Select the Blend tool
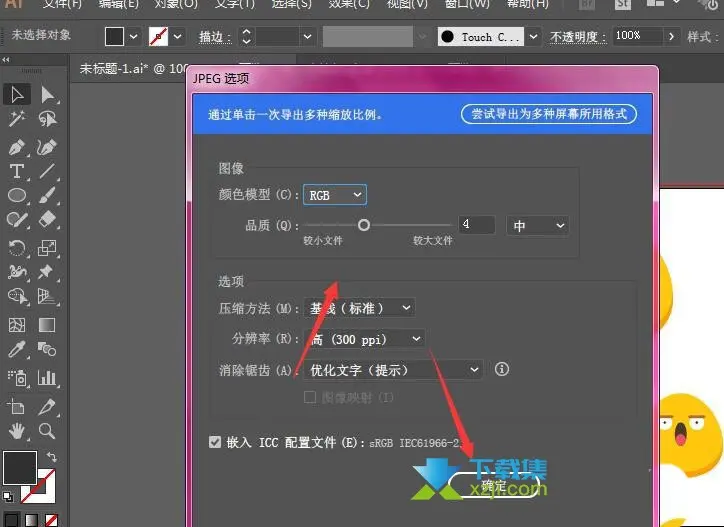This screenshot has height=527, width=724. tap(47, 349)
